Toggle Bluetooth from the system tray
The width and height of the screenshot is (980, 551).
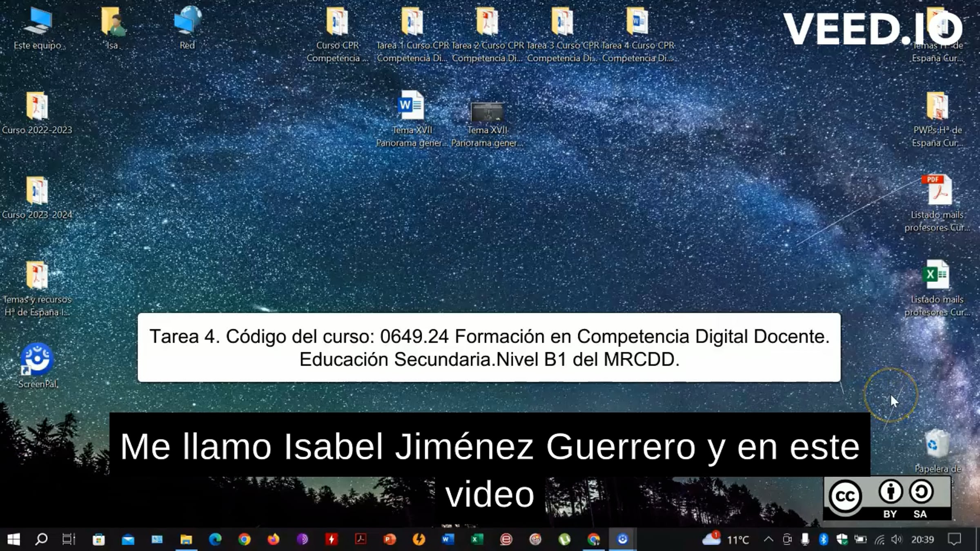(823, 540)
